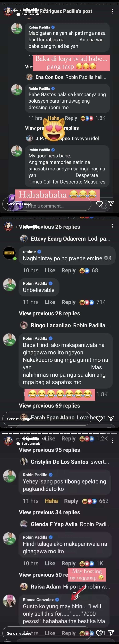The width and height of the screenshot is (119, 644).
Task: Click the verified badge next to realme
Action: (39, 252)
